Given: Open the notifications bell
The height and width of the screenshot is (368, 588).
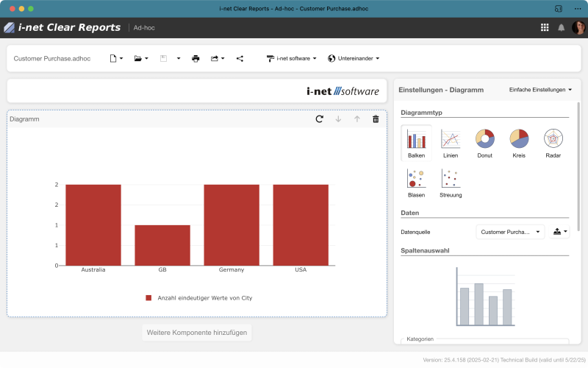Looking at the screenshot, I should click(562, 27).
